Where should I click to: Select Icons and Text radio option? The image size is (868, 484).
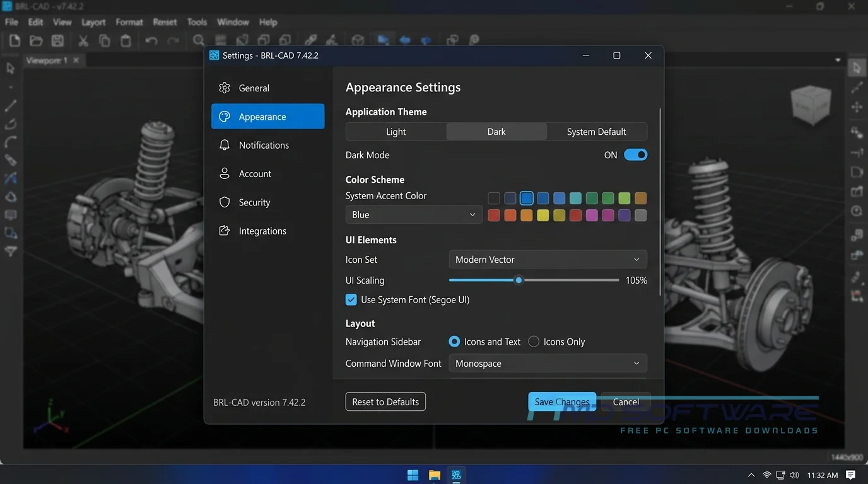(x=454, y=342)
